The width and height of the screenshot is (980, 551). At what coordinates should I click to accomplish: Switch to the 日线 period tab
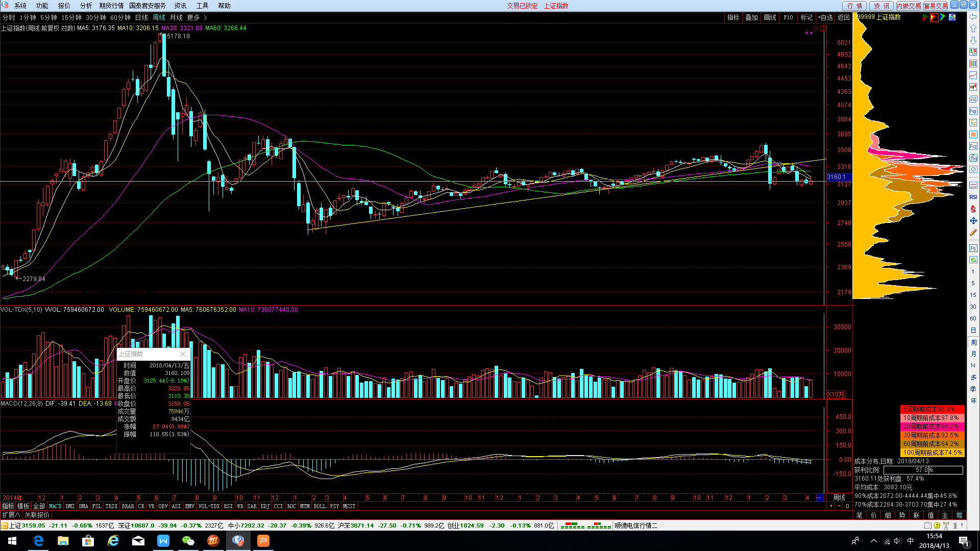[x=141, y=18]
